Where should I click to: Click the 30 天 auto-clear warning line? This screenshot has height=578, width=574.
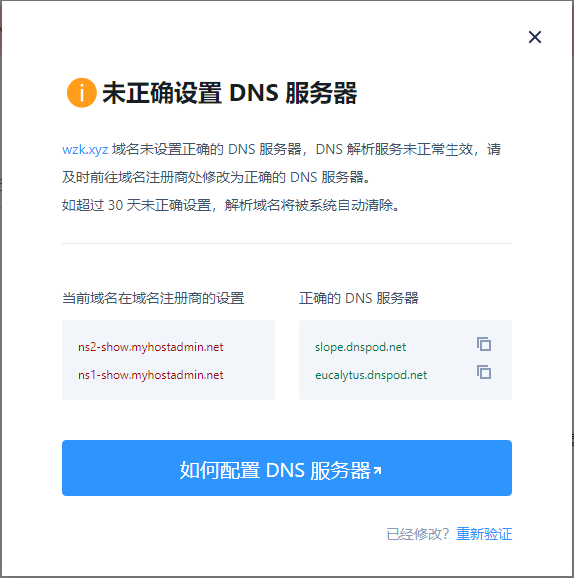point(231,205)
